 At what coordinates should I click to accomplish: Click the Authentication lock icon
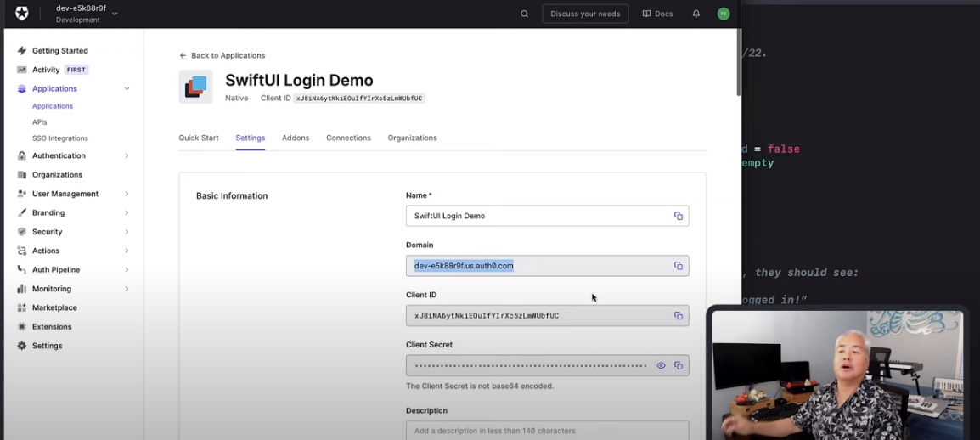coord(22,155)
